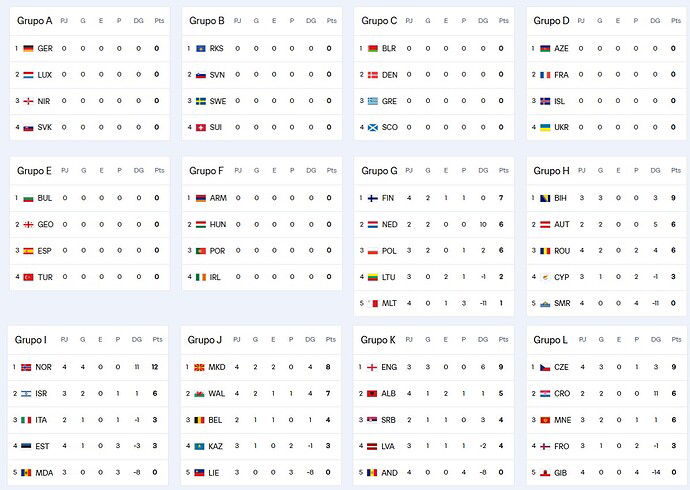Click the Croatia flag in Grupo L
Screen dimensions: 690x490
(x=545, y=393)
